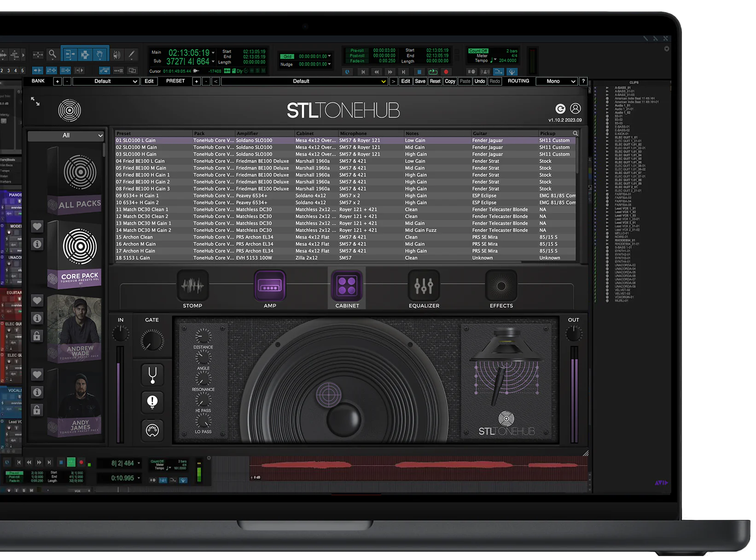The image size is (756, 560).
Task: Toggle Count Off in transport
Action: [478, 51]
